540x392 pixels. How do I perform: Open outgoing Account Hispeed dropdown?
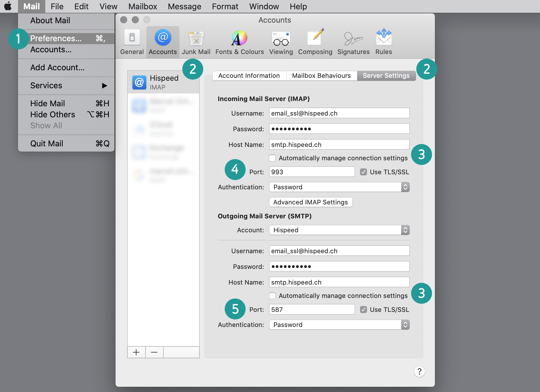339,230
